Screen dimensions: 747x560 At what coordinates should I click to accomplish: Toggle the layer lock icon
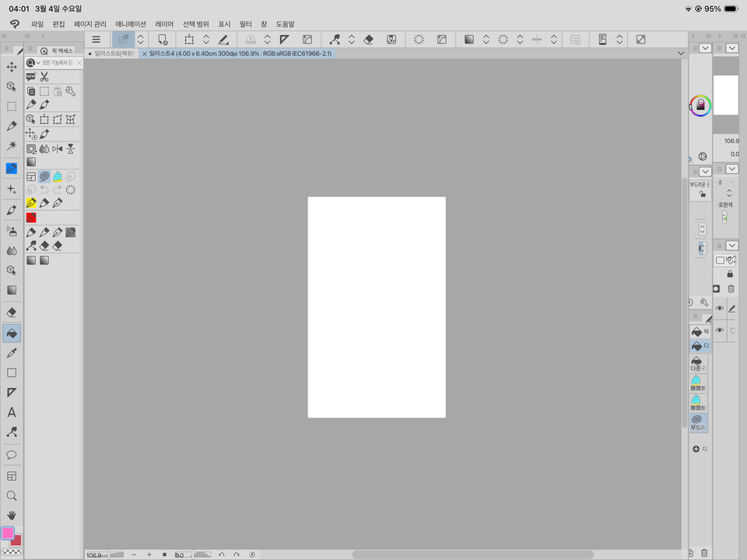pos(730,274)
